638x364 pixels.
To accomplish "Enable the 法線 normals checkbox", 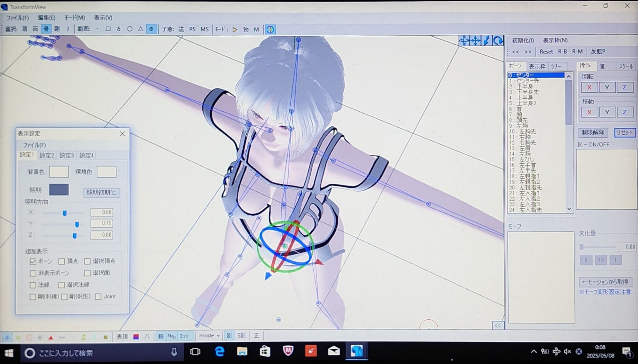I will pyautogui.click(x=33, y=285).
